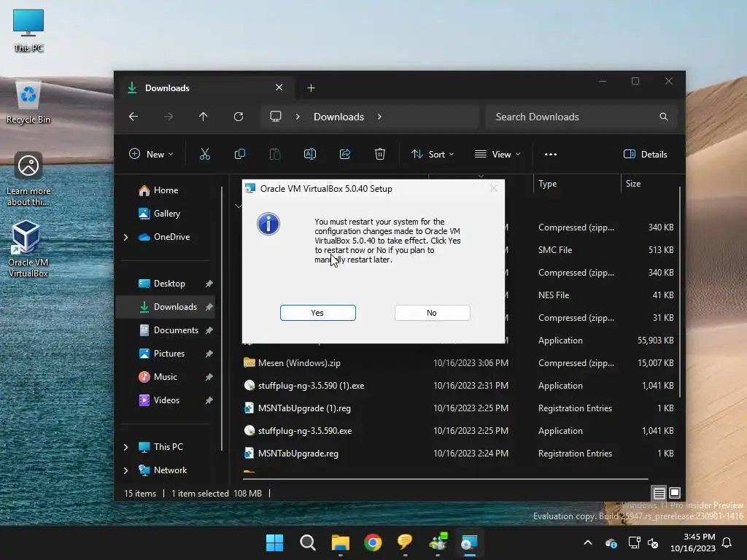Click the search magnifier icon in Explorer
Viewport: 747px width, 560px height.
pyautogui.click(x=664, y=117)
